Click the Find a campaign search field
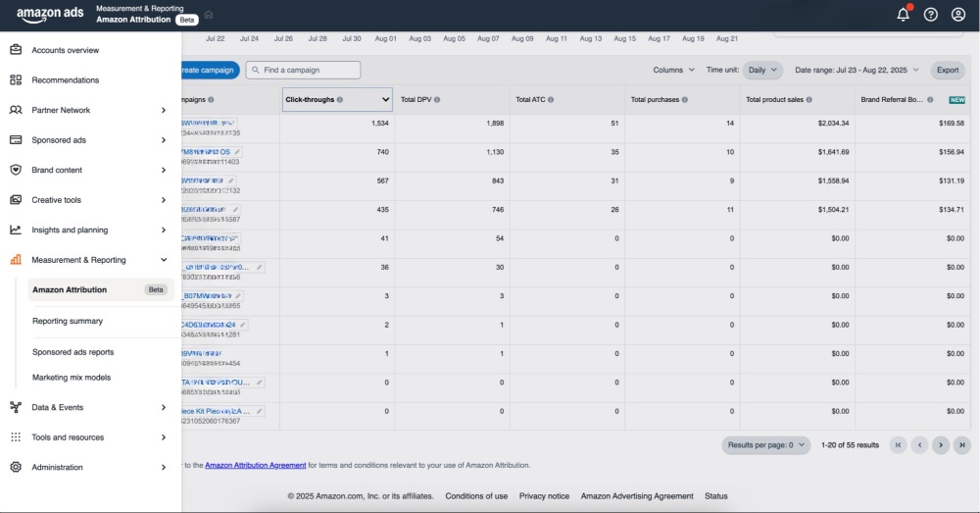Image resolution: width=980 pixels, height=513 pixels. pos(304,71)
